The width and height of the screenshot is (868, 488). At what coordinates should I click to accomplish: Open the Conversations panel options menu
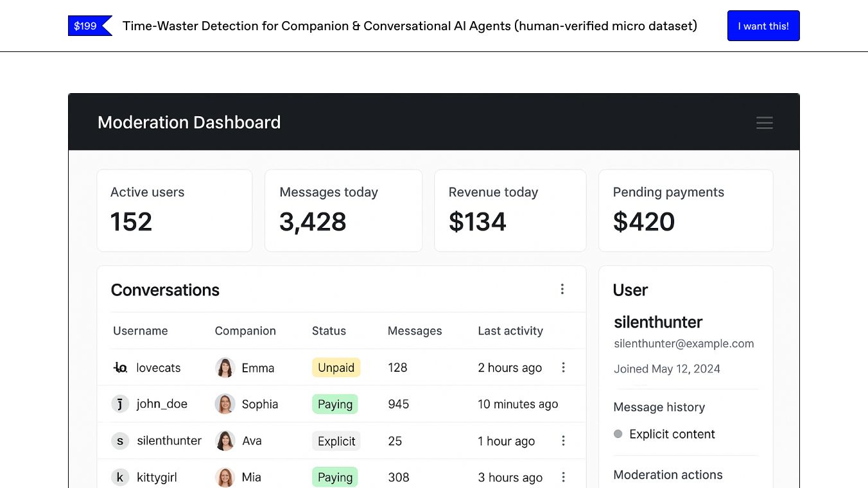point(562,290)
